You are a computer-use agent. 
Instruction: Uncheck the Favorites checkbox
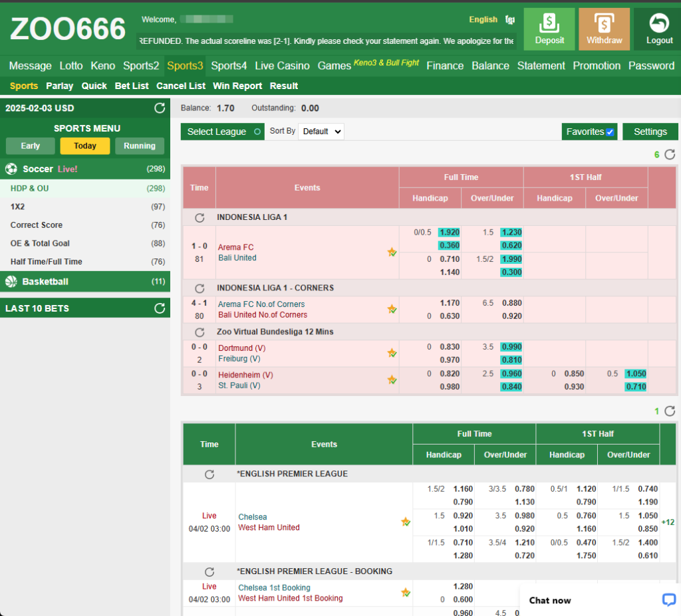pyautogui.click(x=610, y=132)
